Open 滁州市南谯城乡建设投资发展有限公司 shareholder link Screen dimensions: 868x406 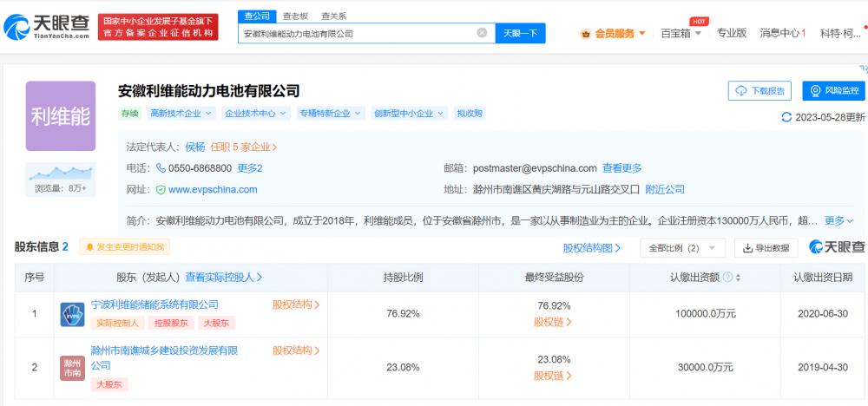[x=164, y=358]
